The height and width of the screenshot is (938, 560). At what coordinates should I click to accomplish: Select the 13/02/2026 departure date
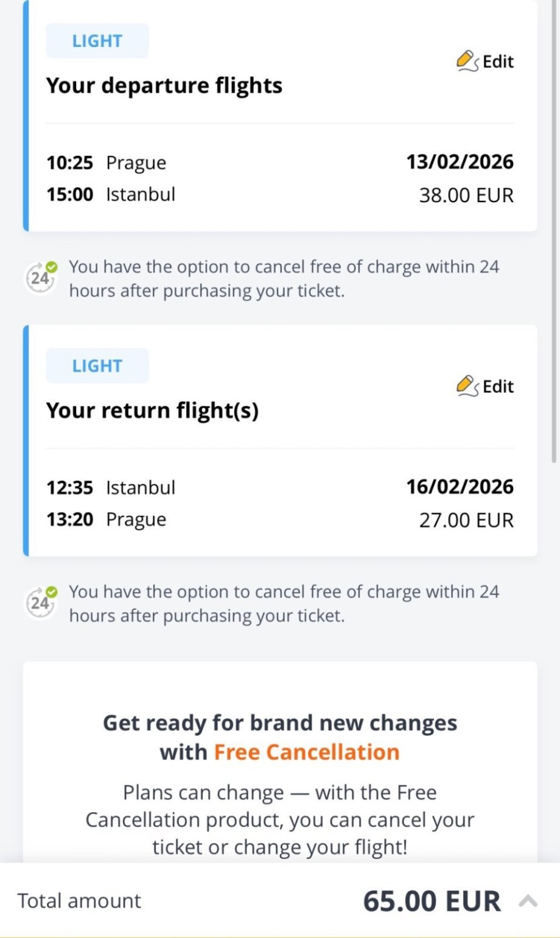(460, 162)
